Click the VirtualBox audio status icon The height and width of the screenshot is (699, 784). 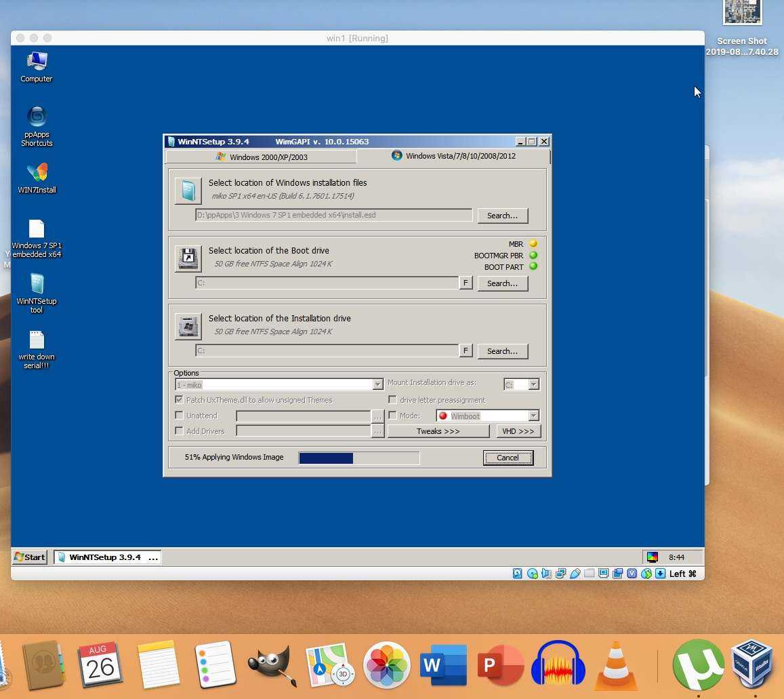546,574
